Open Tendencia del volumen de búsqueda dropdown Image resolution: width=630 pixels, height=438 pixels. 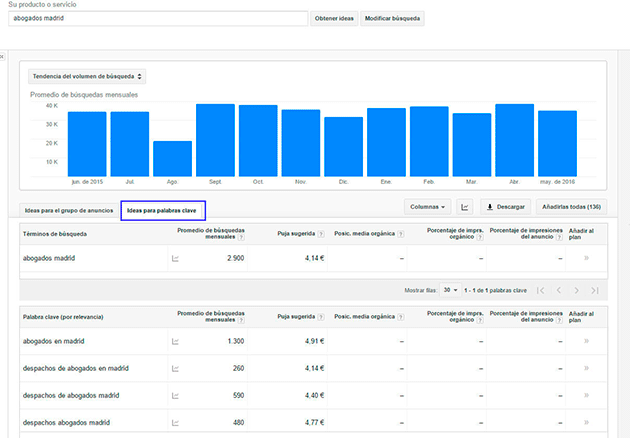click(x=87, y=76)
